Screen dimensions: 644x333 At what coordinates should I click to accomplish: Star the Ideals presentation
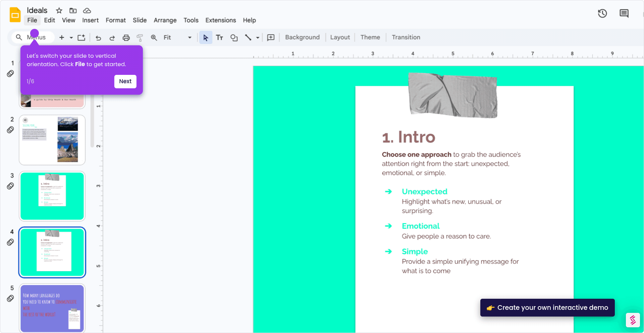(x=59, y=10)
